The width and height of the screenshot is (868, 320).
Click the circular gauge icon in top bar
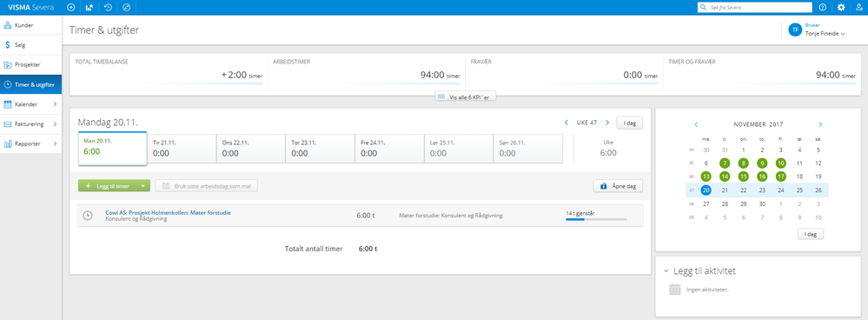[126, 7]
